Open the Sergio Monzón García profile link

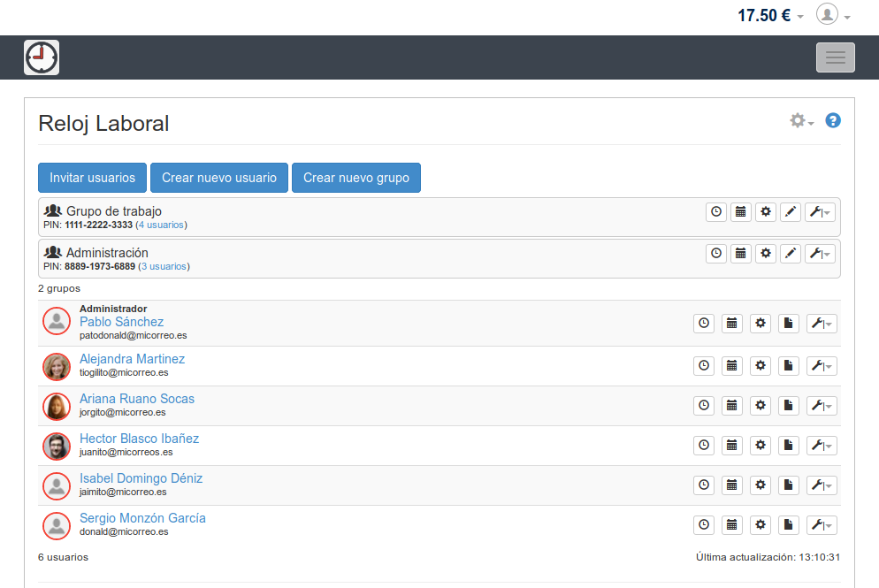click(142, 518)
